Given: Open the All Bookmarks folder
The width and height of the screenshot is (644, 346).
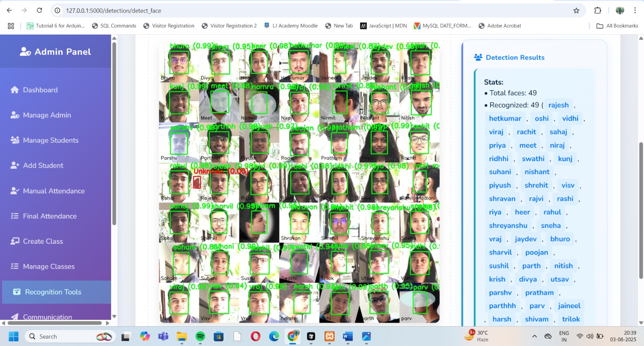Looking at the screenshot, I should 617,26.
